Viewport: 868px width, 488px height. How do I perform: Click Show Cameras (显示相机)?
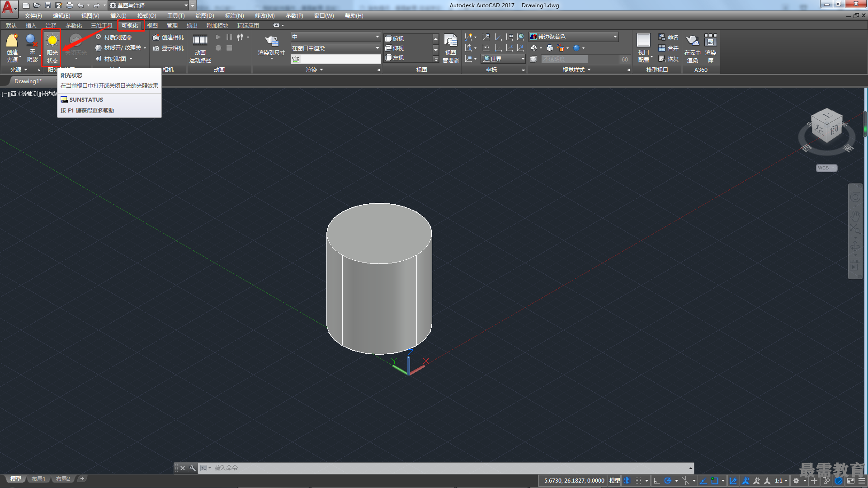point(168,48)
